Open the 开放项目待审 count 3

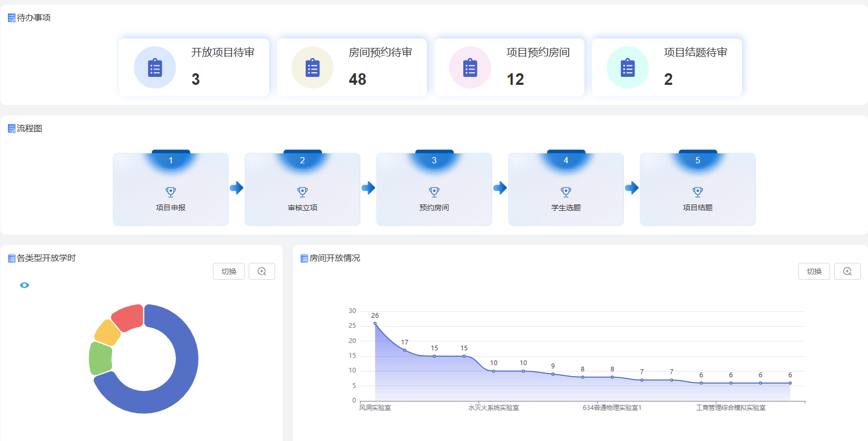(x=196, y=80)
